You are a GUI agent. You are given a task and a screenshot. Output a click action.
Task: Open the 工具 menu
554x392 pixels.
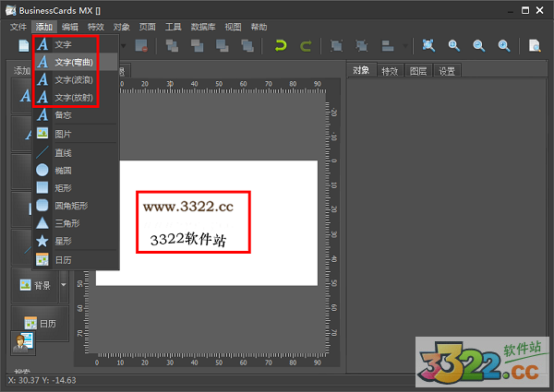174,27
